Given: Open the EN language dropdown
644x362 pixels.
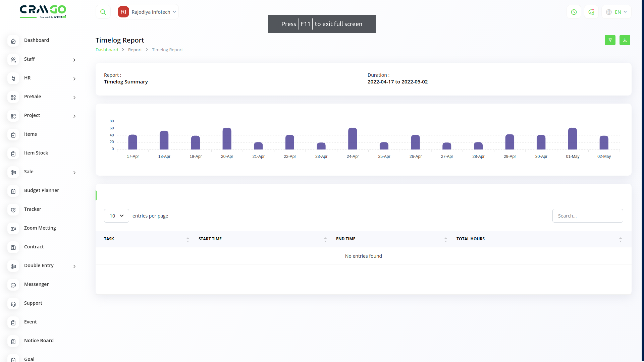Looking at the screenshot, I should point(616,12).
